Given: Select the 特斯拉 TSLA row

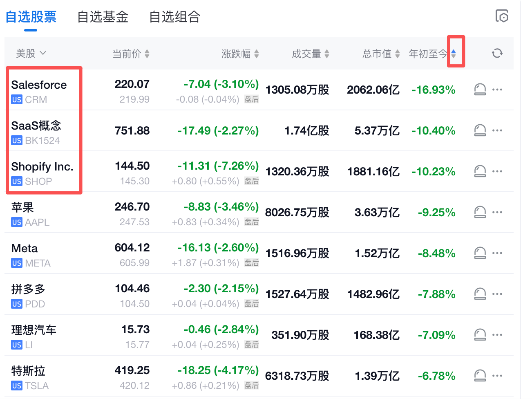Looking at the screenshot, I should click(x=259, y=376).
